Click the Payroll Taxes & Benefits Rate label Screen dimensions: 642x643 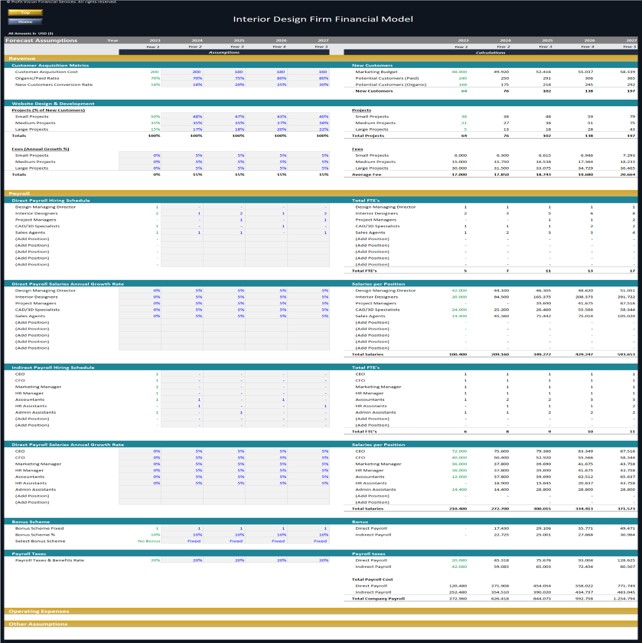(49, 560)
